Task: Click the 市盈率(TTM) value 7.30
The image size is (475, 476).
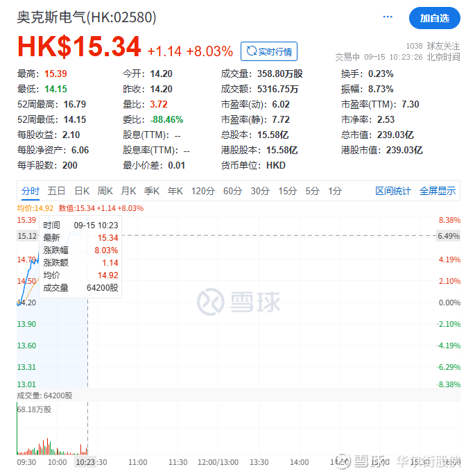Action: tap(410, 104)
